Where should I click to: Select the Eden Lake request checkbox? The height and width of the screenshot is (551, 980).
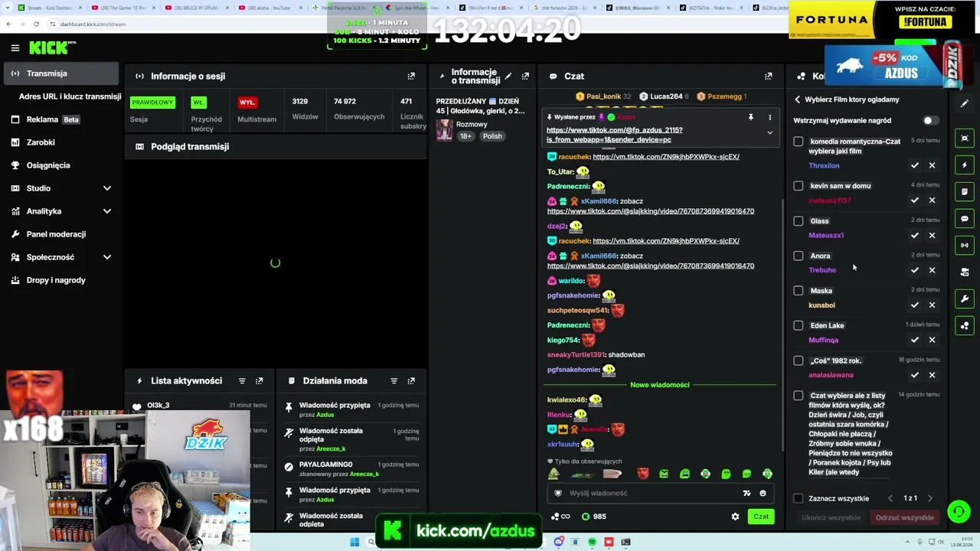coord(799,325)
